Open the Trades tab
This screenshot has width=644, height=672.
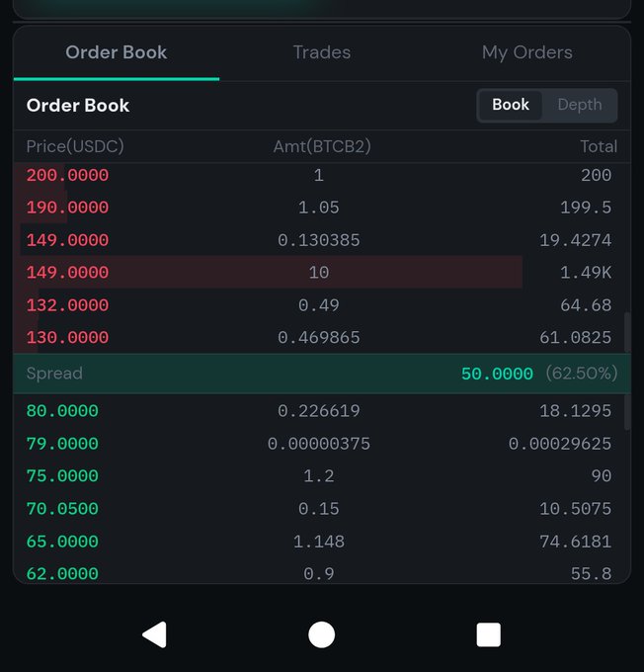(x=322, y=52)
